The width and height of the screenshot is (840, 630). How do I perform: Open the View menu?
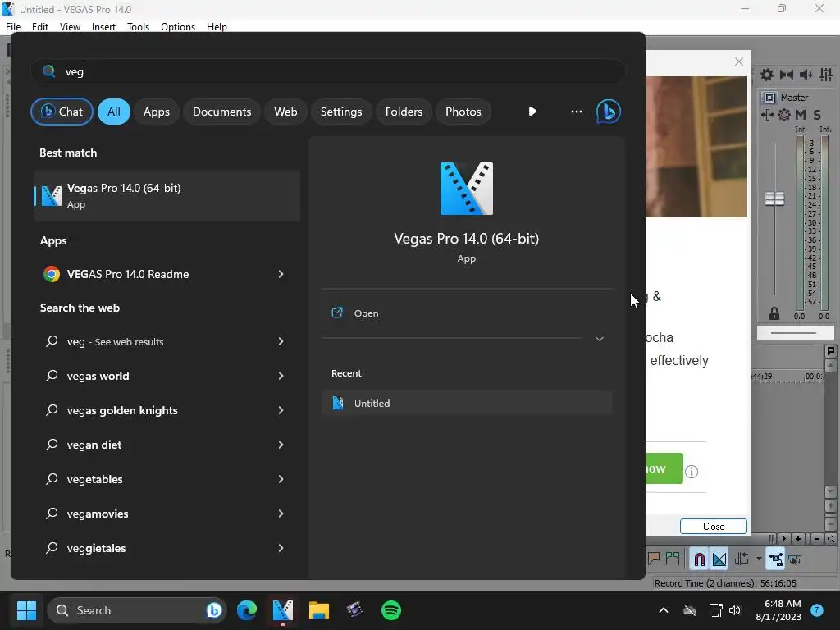[x=70, y=27]
